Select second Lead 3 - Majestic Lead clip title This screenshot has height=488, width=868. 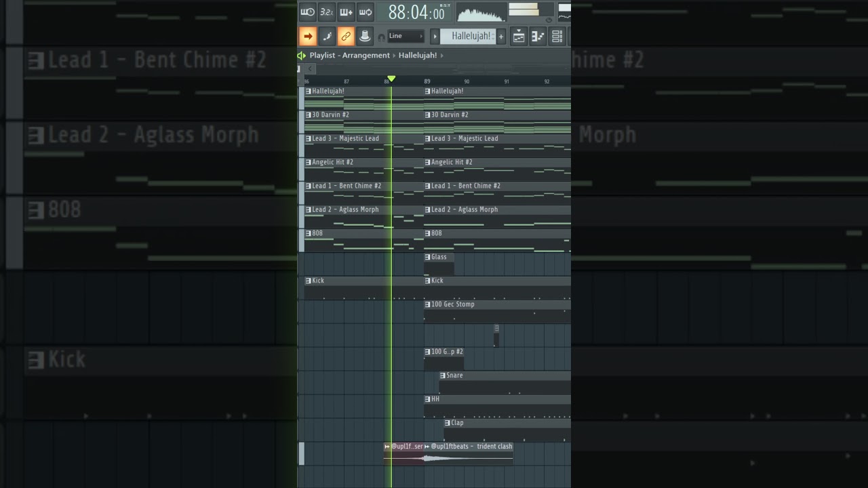465,138
